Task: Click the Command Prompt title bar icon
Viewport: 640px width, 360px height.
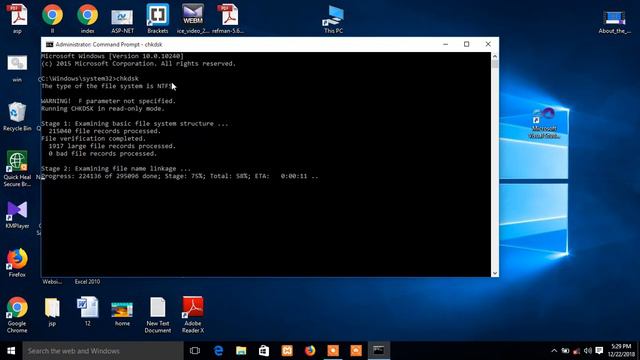Action: (49, 44)
